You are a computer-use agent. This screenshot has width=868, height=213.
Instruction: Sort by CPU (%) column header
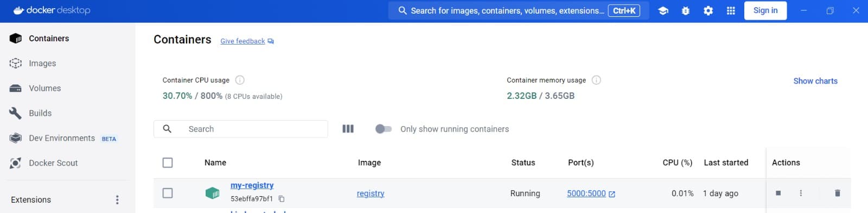[x=678, y=162]
